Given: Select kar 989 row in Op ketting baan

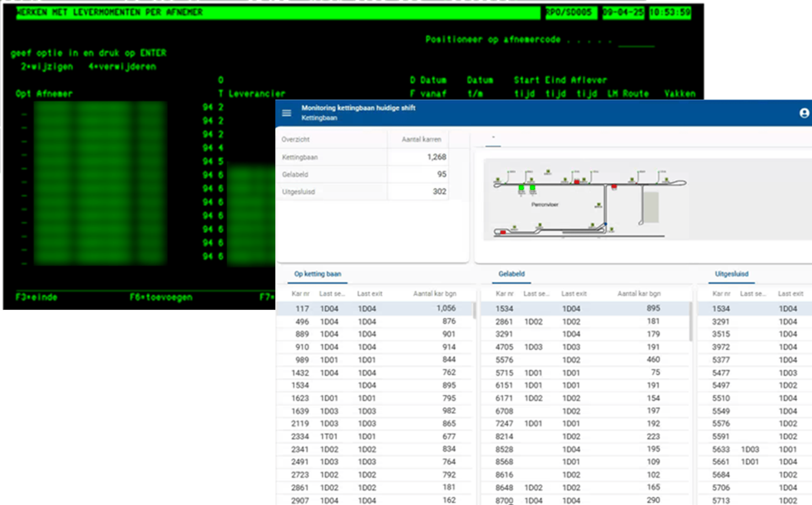Looking at the screenshot, I should pyautogui.click(x=374, y=360).
